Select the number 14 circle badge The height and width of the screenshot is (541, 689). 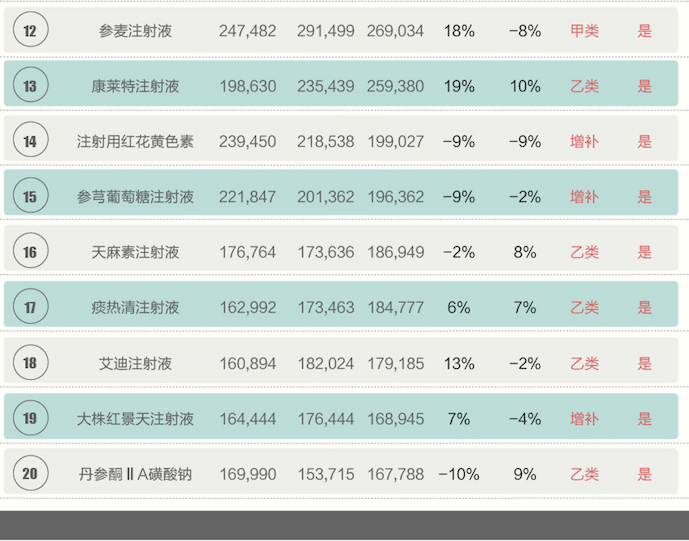(x=30, y=142)
